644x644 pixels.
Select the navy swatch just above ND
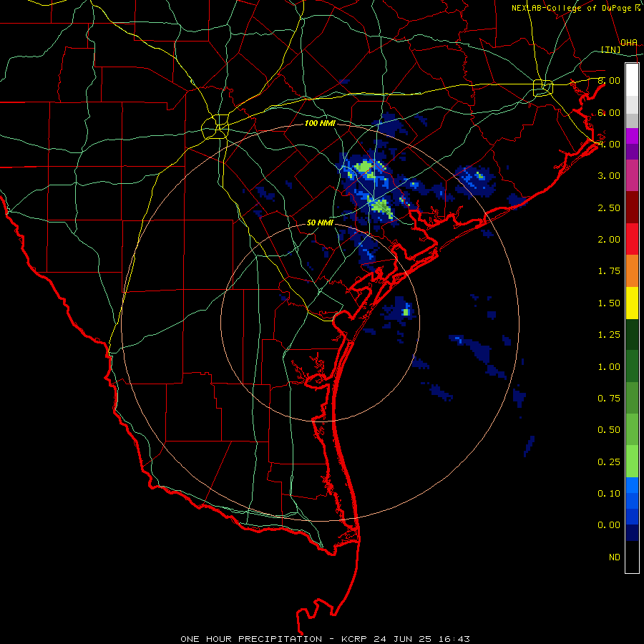(x=632, y=533)
